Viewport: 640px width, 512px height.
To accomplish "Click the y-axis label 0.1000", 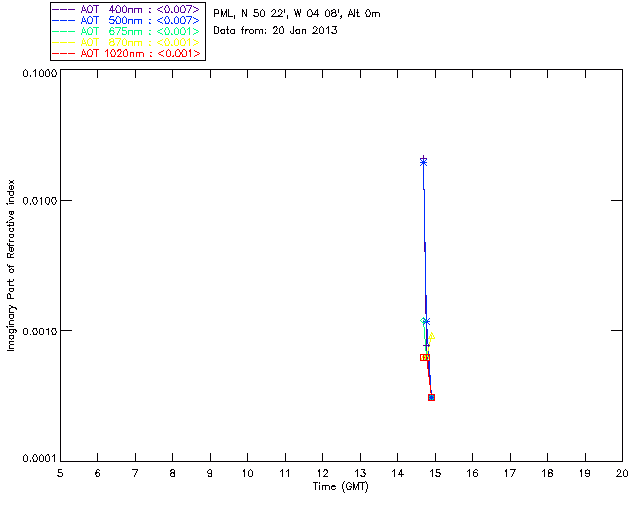I will pyautogui.click(x=39, y=73).
